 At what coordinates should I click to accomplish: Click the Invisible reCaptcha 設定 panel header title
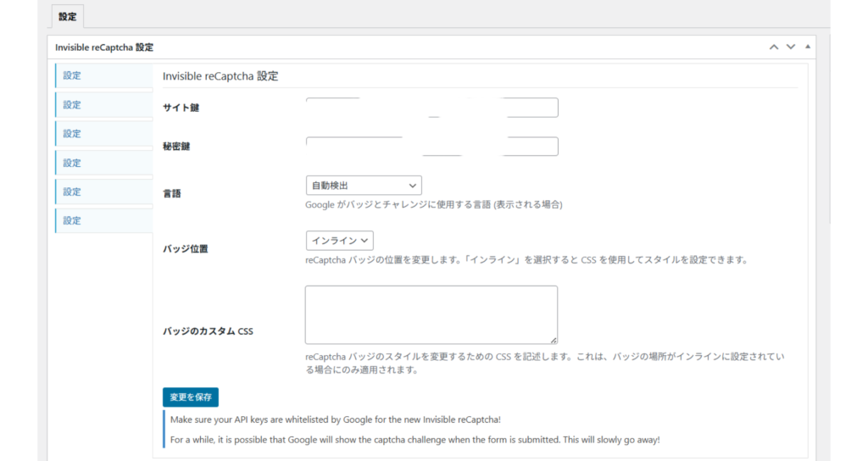[x=104, y=47]
